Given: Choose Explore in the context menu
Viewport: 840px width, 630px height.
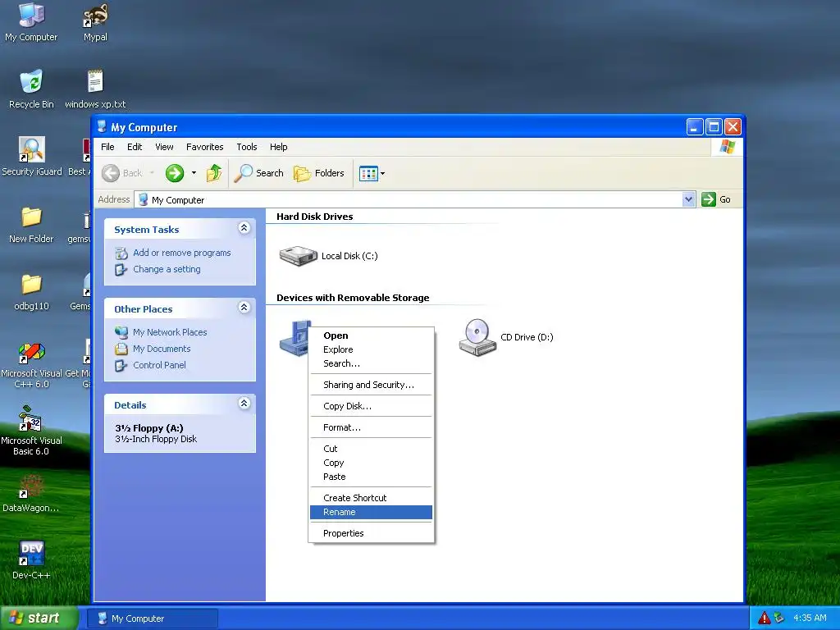Looking at the screenshot, I should coord(371,349).
